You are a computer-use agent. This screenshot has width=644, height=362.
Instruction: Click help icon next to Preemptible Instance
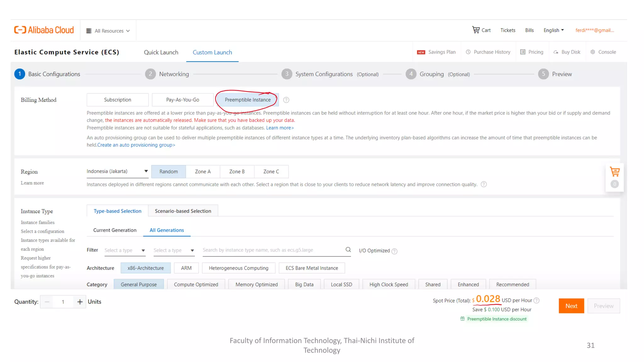pyautogui.click(x=286, y=100)
